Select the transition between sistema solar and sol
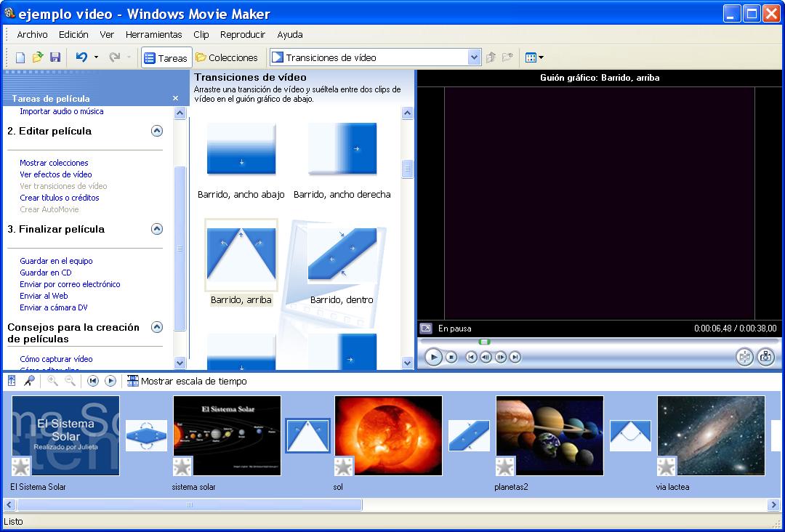785x532 pixels. 308,436
